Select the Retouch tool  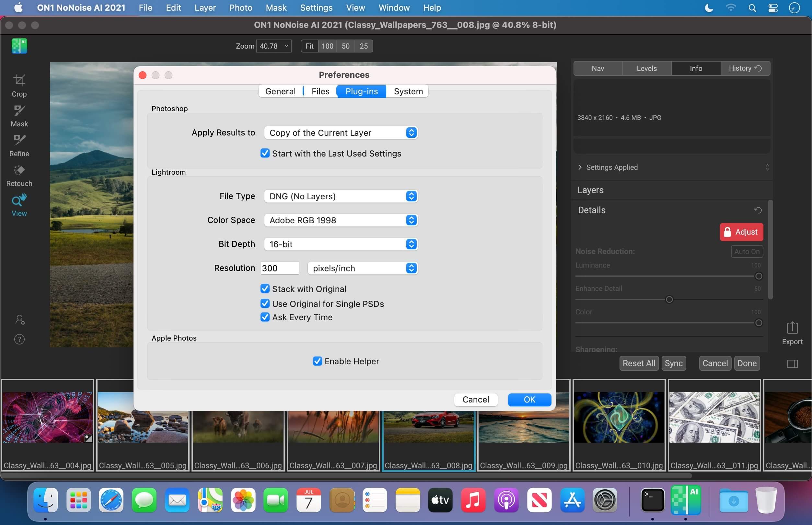click(19, 176)
